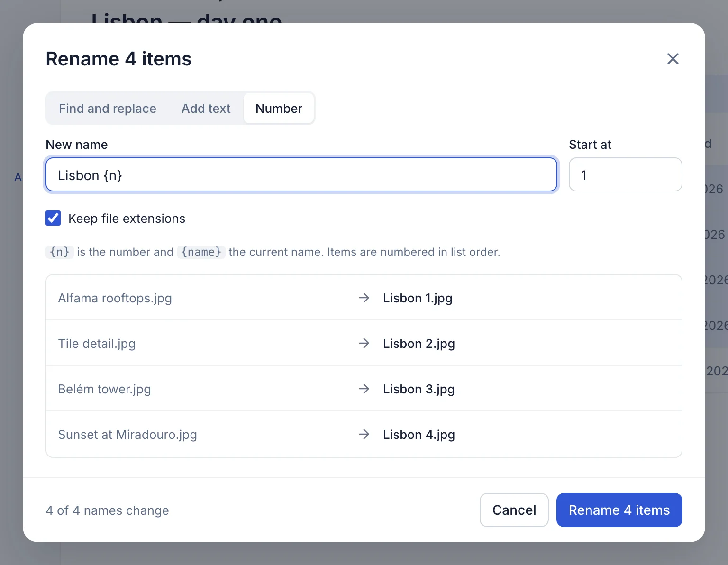Focus the New name input field
This screenshot has height=565, width=728.
click(301, 175)
